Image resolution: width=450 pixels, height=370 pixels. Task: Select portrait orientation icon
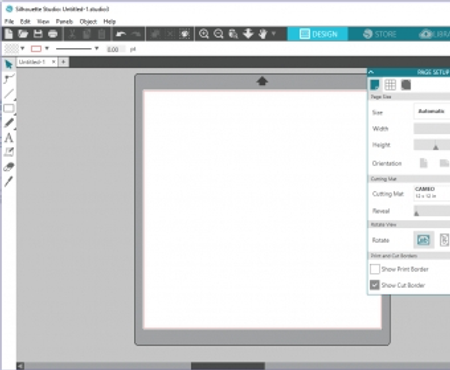pyautogui.click(x=424, y=163)
